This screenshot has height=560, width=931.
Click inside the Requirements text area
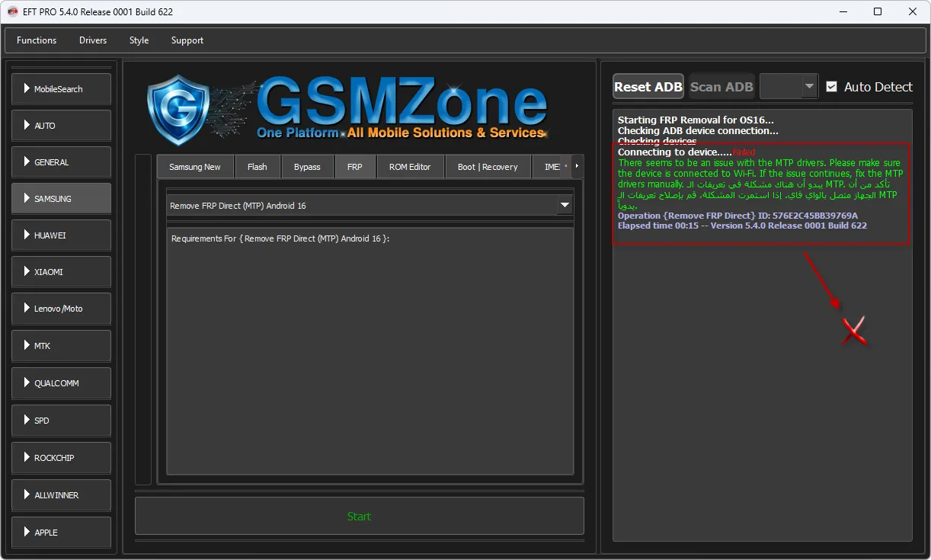click(x=370, y=350)
